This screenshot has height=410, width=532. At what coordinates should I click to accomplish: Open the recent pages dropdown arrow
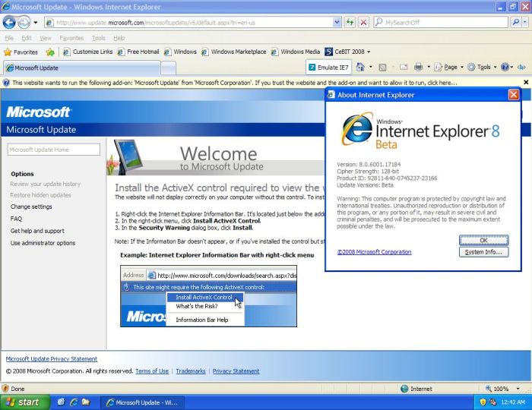pos(36,23)
